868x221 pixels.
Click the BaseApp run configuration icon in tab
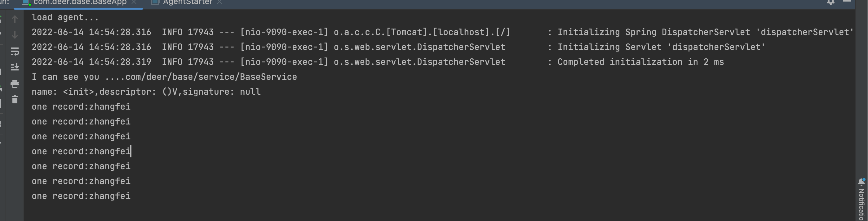pos(26,3)
